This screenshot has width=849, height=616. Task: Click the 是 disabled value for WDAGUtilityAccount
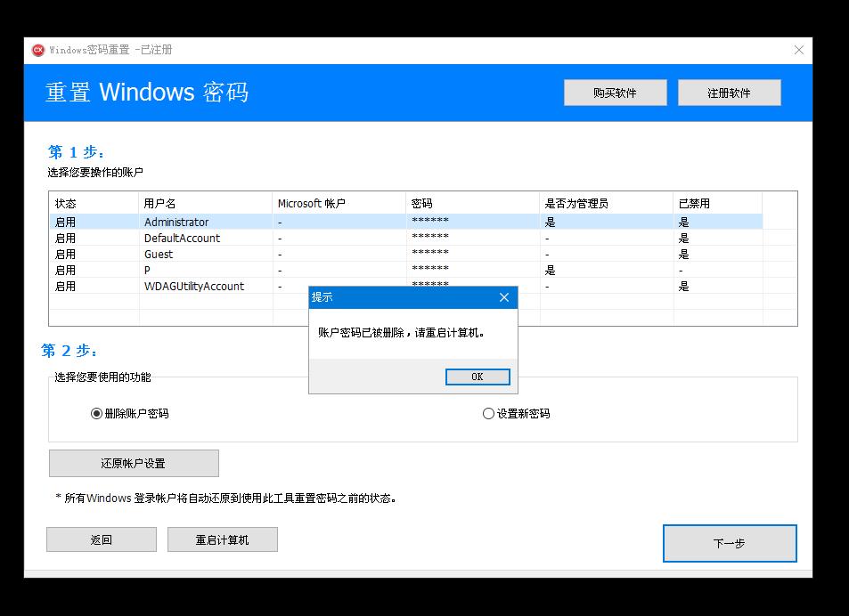[x=684, y=286]
